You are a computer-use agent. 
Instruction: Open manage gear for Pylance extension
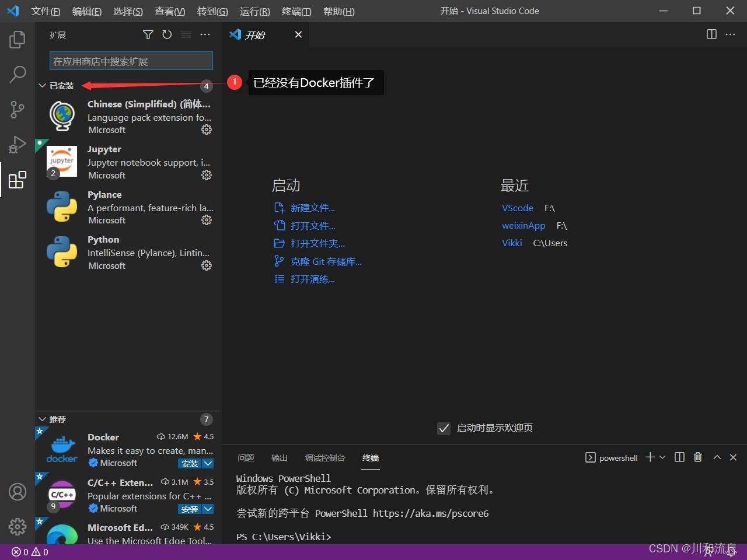point(207,220)
